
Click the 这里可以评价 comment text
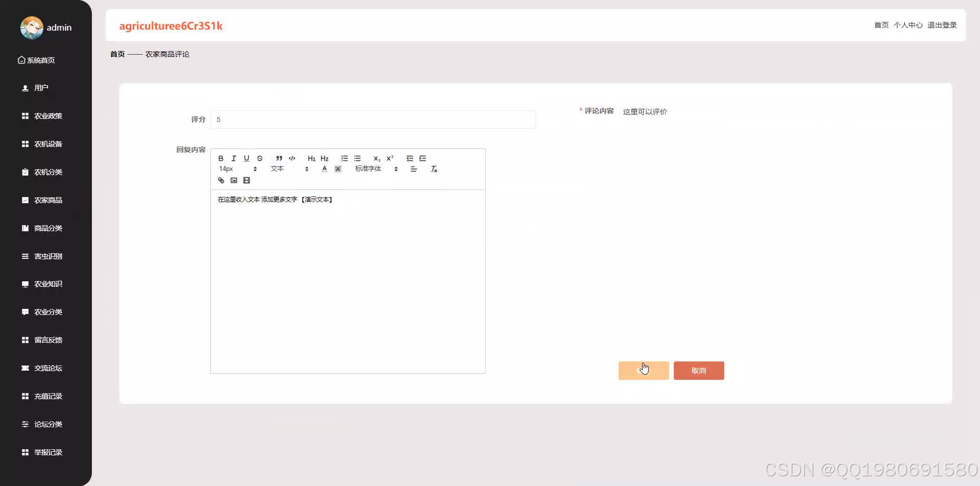coord(645,112)
